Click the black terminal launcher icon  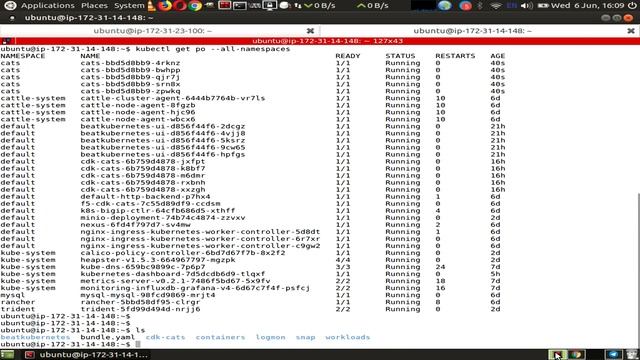(240, 6)
